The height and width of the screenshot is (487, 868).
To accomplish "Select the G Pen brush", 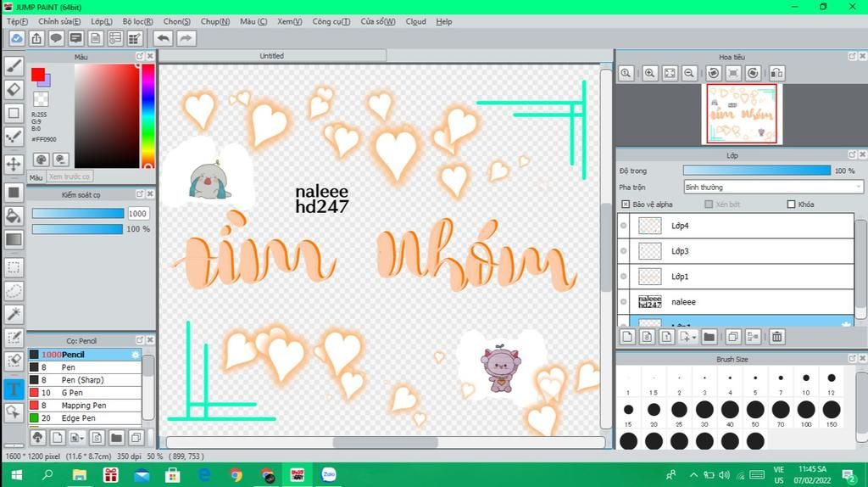I will tap(85, 393).
